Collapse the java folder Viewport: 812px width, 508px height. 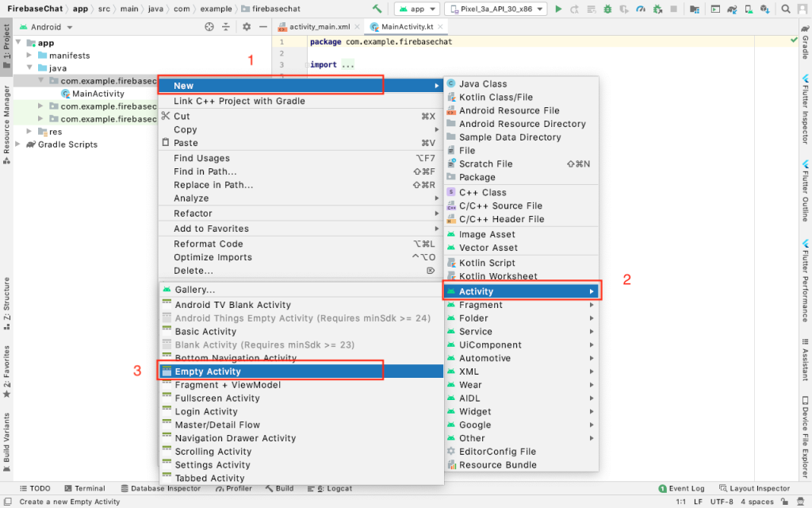29,67
